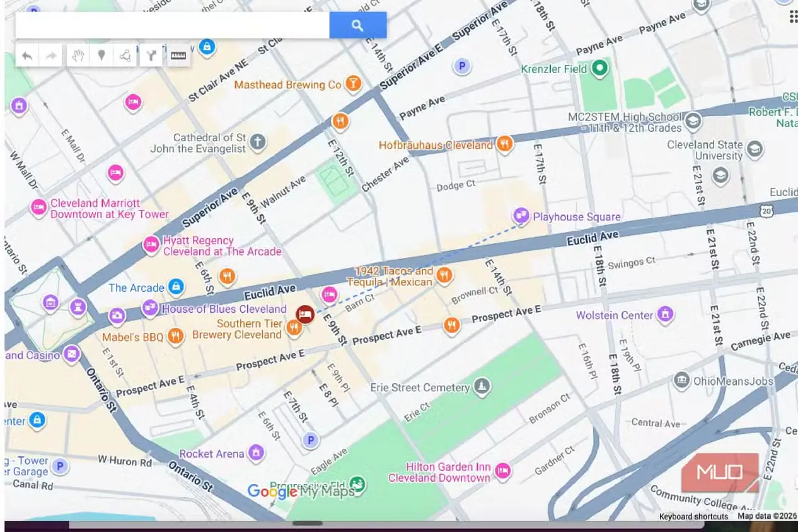Click the Map data ©2026 text
This screenshot has width=798, height=532.
coord(767,516)
